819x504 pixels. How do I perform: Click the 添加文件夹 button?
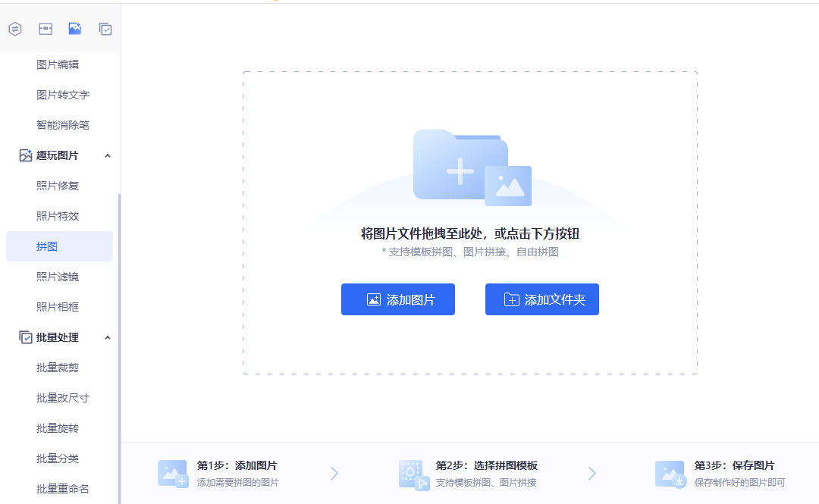tap(542, 299)
